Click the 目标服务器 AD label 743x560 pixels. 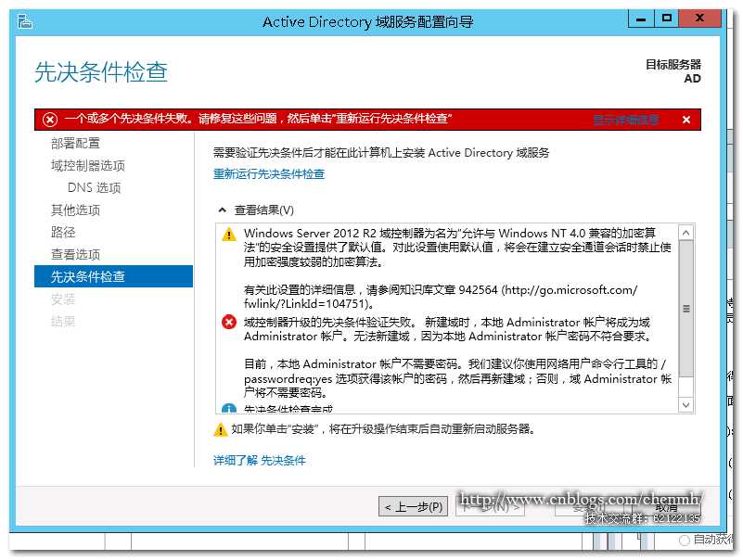(x=673, y=71)
